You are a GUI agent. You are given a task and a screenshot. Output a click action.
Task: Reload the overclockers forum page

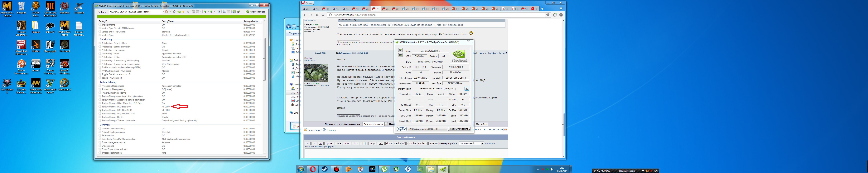click(317, 15)
